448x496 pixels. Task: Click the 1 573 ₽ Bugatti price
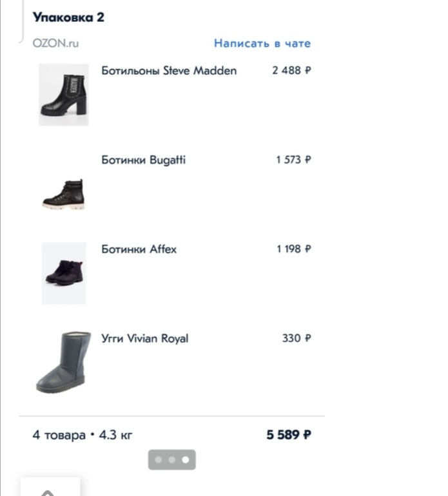[293, 160]
